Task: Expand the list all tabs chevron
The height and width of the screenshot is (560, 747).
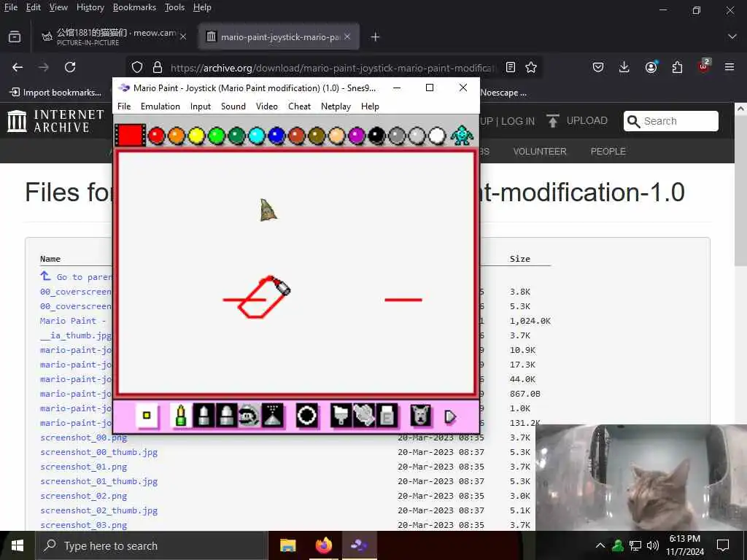Action: tap(732, 36)
